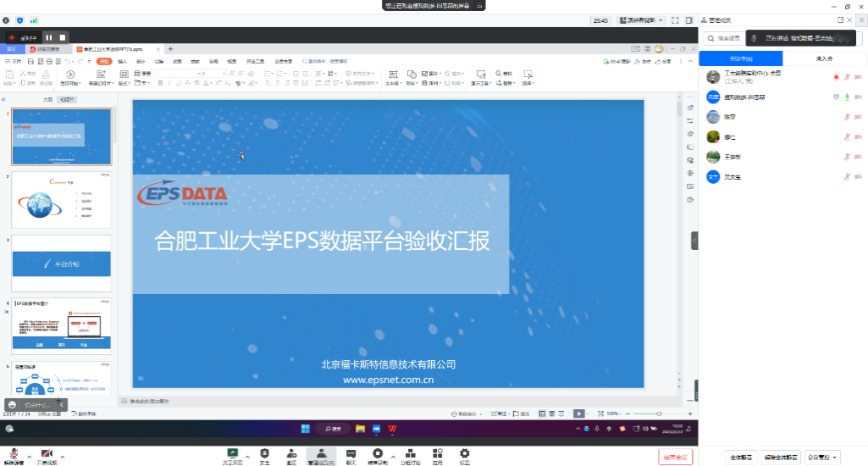Stop recording via 结束录制 icon
The height and width of the screenshot is (466, 868).
[378, 456]
